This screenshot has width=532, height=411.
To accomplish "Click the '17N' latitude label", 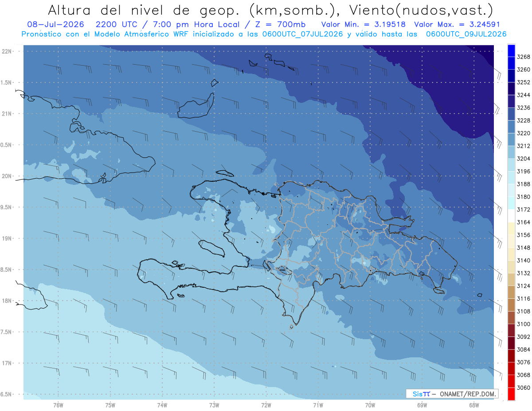I will [6, 363].
